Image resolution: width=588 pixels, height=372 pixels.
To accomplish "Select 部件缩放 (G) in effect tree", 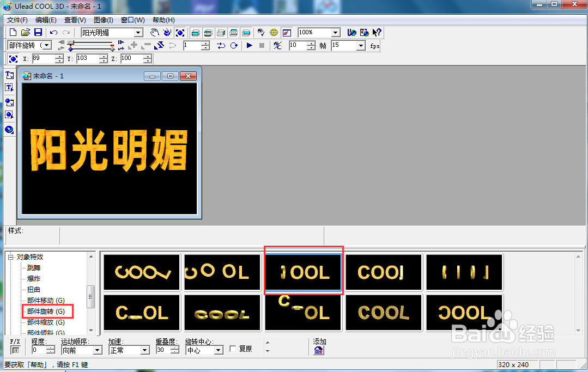I will (x=46, y=322).
